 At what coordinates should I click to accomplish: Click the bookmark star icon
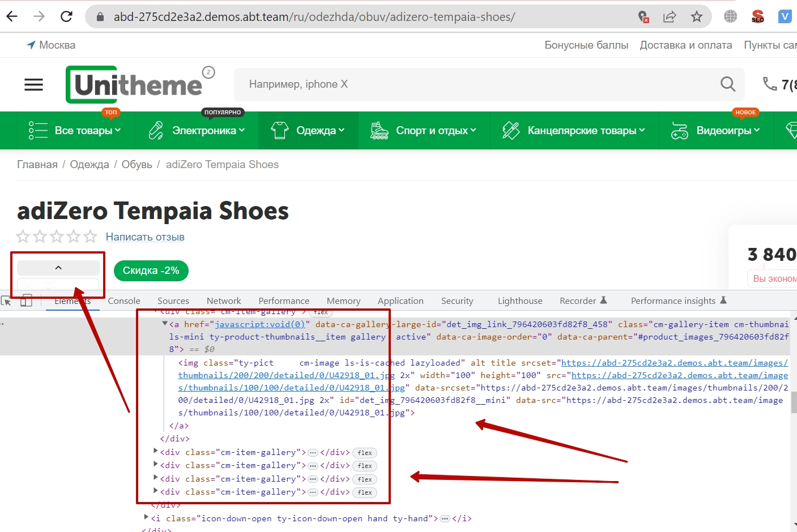pos(696,16)
